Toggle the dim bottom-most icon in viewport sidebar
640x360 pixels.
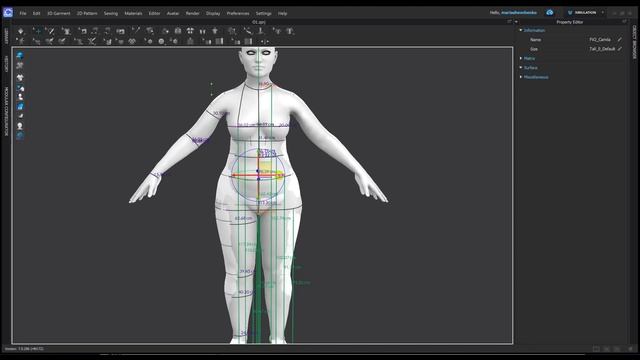click(x=20, y=136)
